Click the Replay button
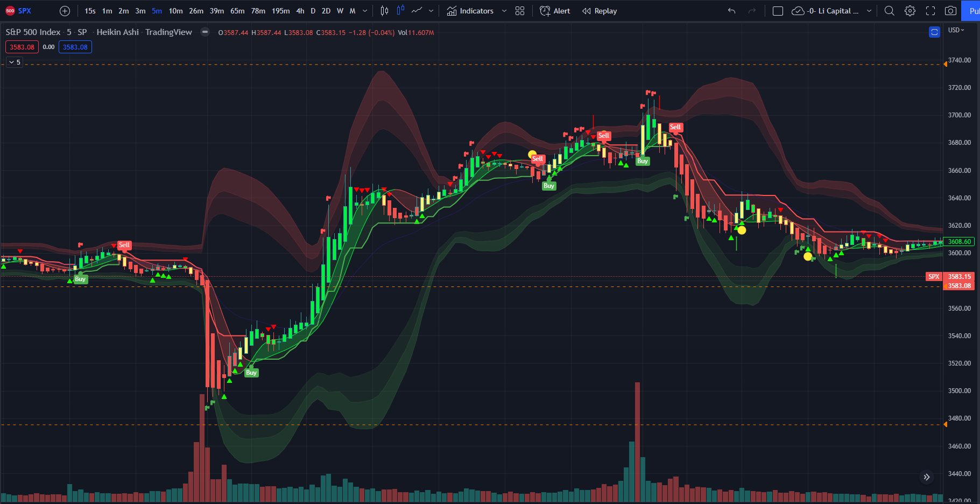The height and width of the screenshot is (504, 980). 600,11
